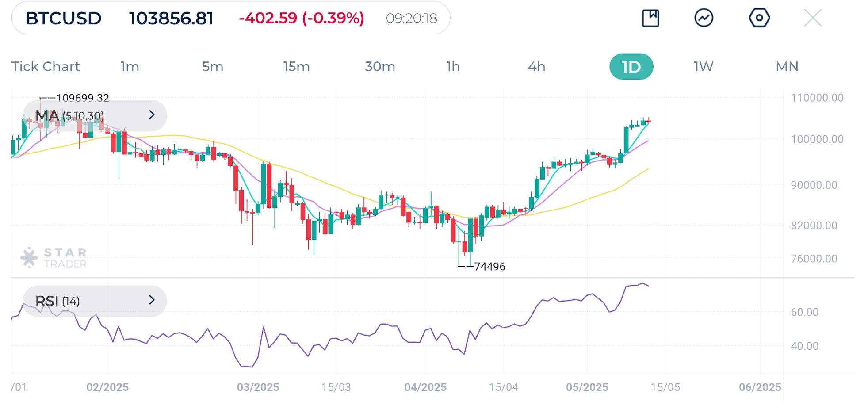The width and height of the screenshot is (868, 413).
Task: Expand the MA (5,10,30) indicator chevron
Action: click(x=152, y=115)
